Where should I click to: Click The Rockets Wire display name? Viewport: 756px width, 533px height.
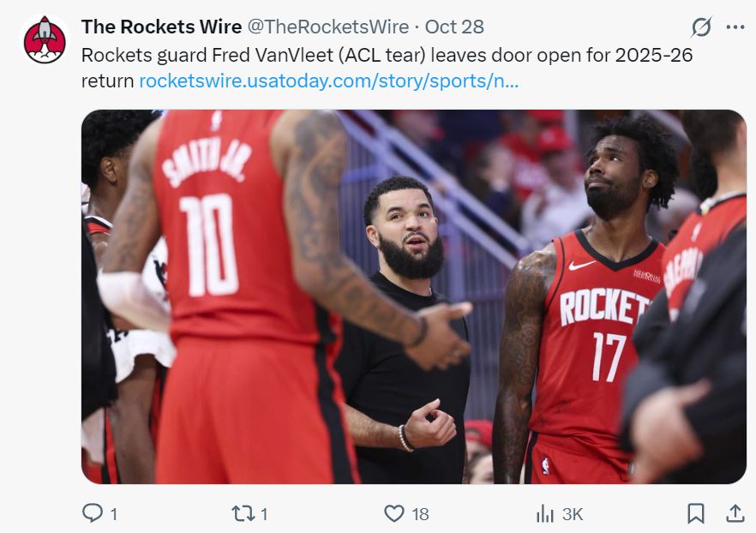tap(161, 27)
